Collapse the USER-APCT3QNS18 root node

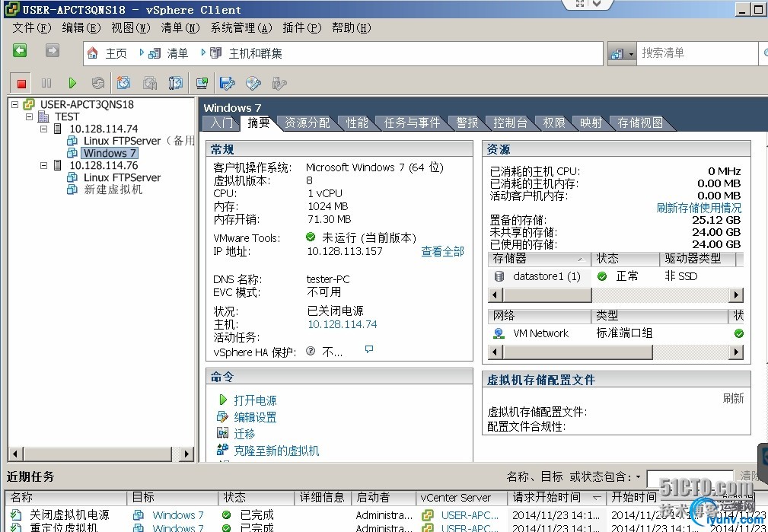tap(14, 104)
